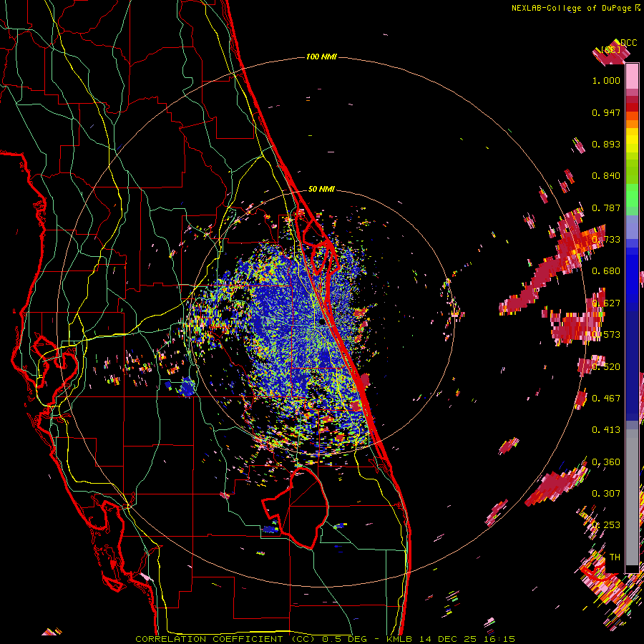Click the 0.680 color scale value
The width and height of the screenshot is (644, 644).
[x=606, y=271]
